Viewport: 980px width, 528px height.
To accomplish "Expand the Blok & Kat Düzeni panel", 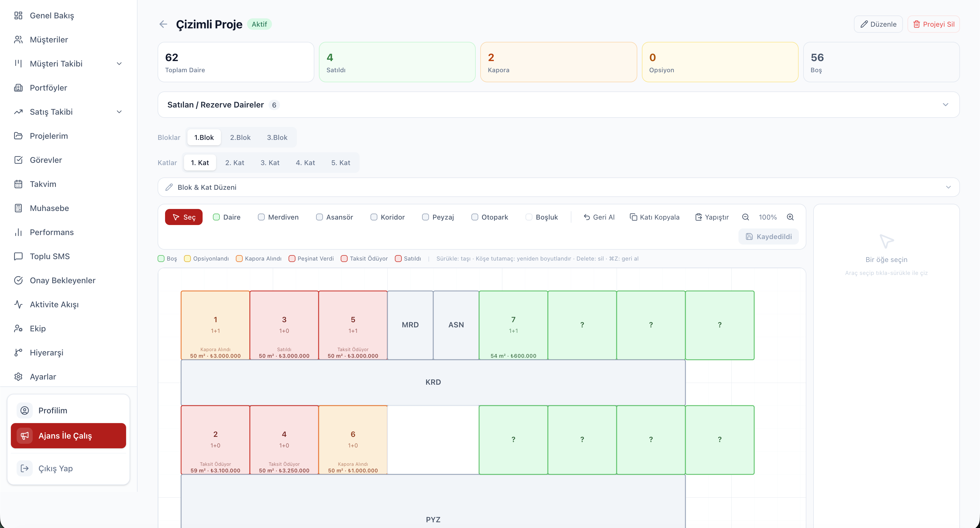I will pos(558,187).
